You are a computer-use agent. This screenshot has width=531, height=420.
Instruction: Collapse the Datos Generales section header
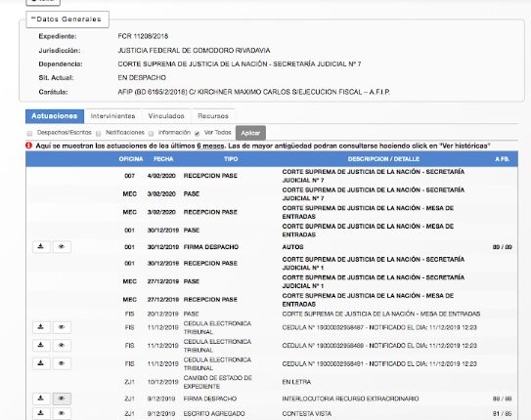67,20
